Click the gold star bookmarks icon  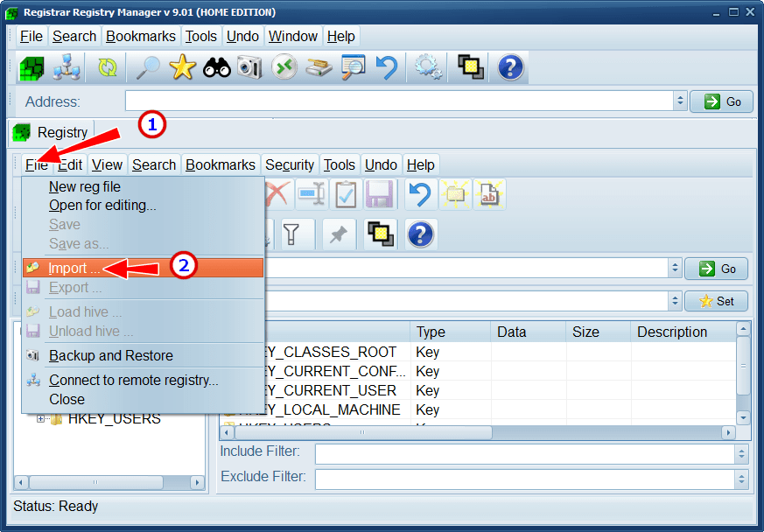tap(182, 68)
